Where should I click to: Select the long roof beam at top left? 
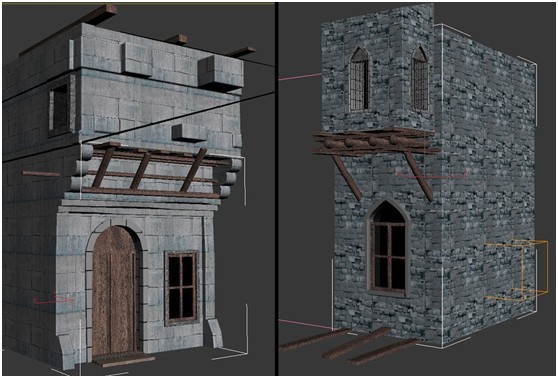coord(68,29)
